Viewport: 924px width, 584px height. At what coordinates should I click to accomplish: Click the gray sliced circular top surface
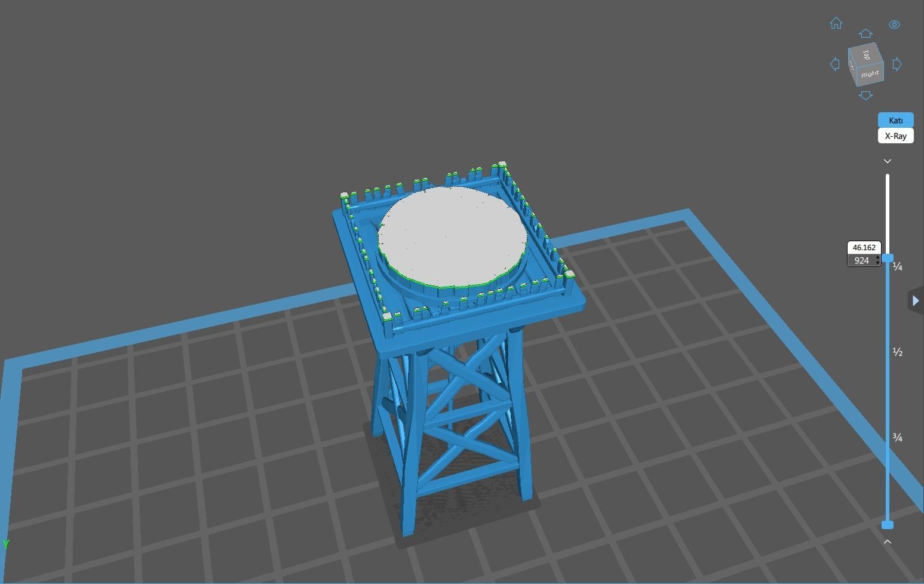[452, 236]
